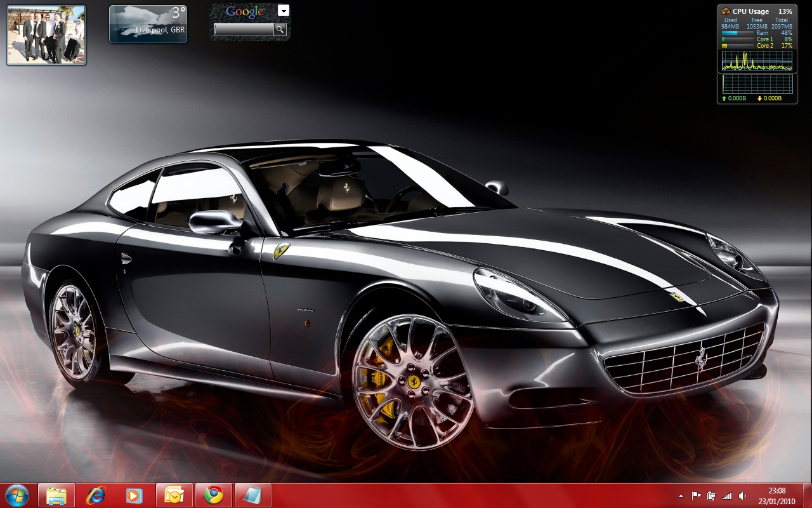Click the green upload arrow indicator
Image resolution: width=812 pixels, height=508 pixels.
(x=724, y=98)
